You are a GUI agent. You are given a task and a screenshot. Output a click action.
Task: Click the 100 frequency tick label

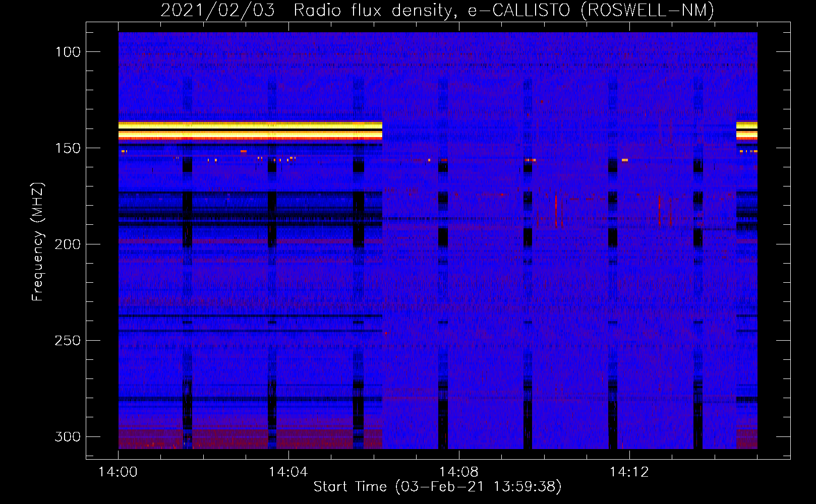[x=68, y=52]
